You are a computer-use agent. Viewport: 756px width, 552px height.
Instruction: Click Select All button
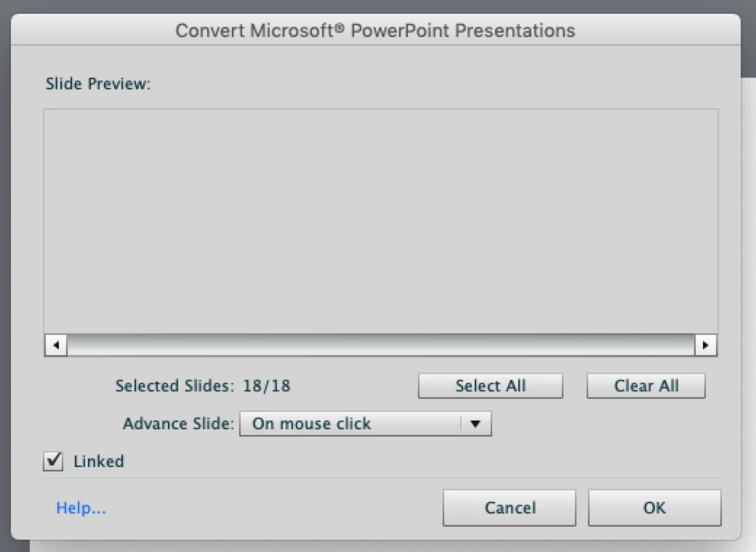coord(491,386)
